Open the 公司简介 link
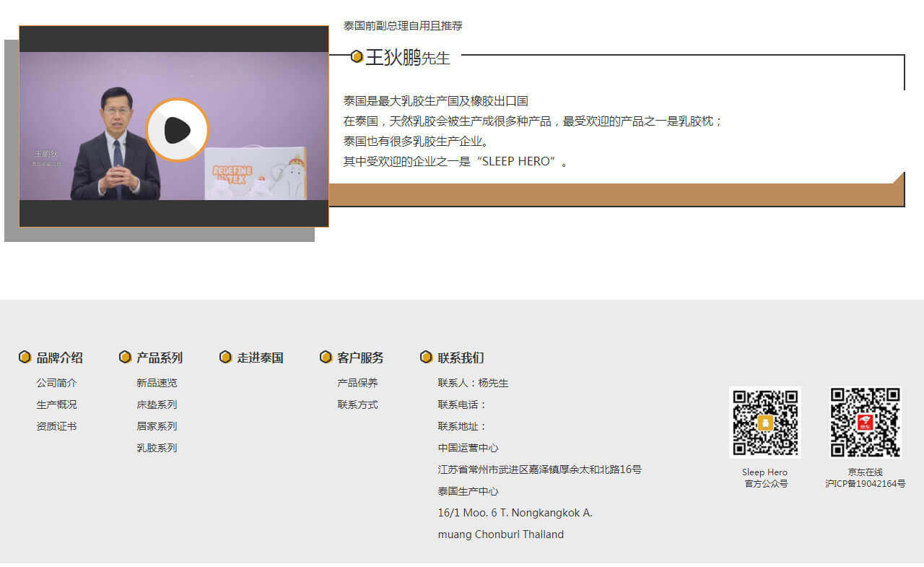 [x=56, y=383]
